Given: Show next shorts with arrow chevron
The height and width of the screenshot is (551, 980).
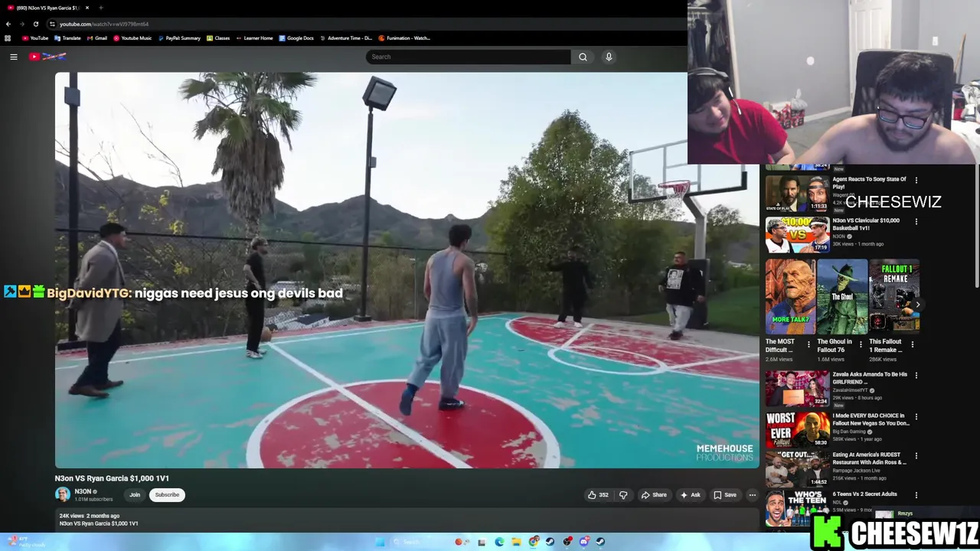Looking at the screenshot, I should point(917,305).
